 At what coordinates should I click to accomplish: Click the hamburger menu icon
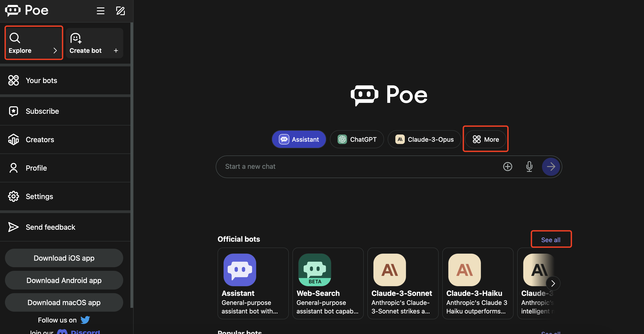(x=100, y=11)
